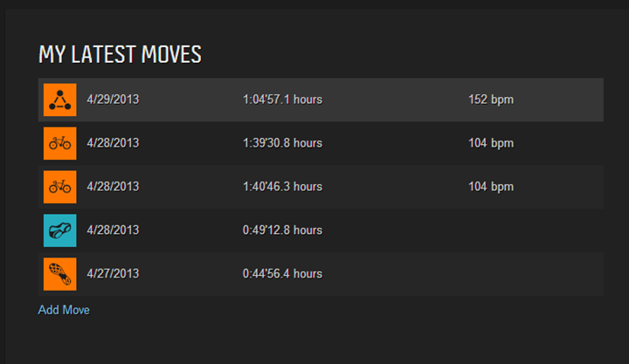629x364 pixels.
Task: Click 104 bpm beside 1:40'46.3 hours
Action: point(491,187)
